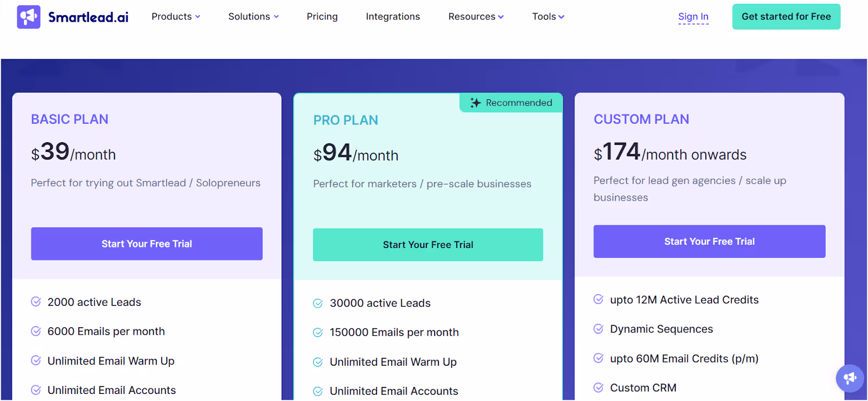Click the PRO PLAN heading
The image size is (868, 401).
(x=346, y=120)
